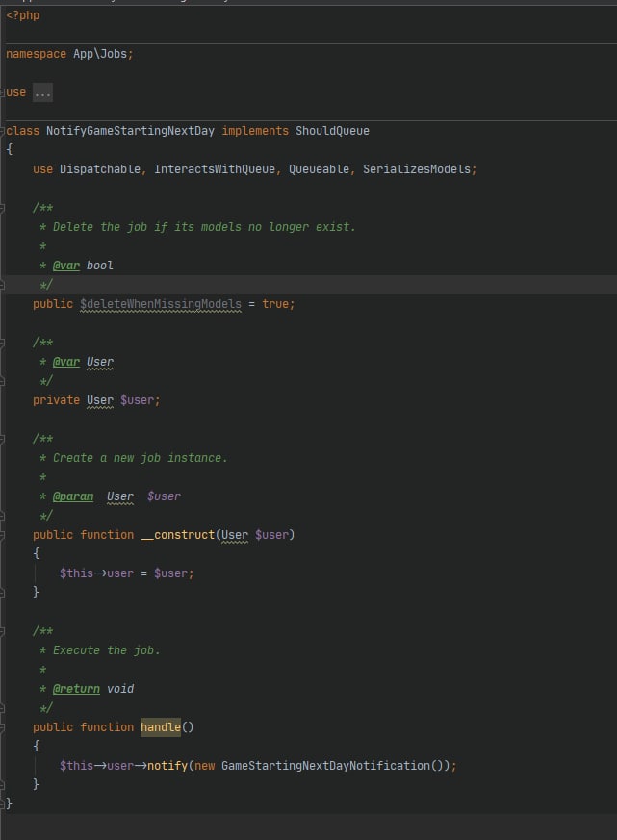The height and width of the screenshot is (840, 617).
Task: Click the highlighted handle method name
Action: tap(161, 727)
